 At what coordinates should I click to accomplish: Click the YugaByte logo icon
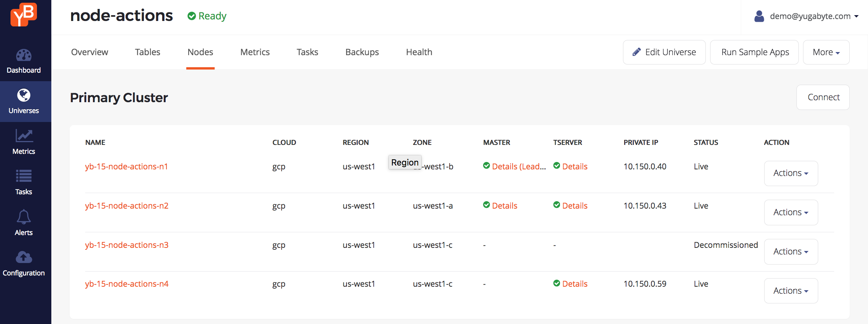pos(24,14)
